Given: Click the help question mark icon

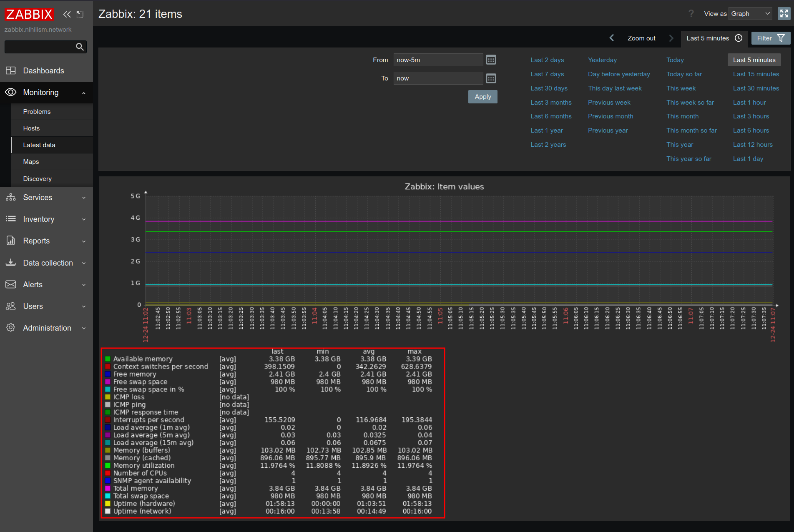Looking at the screenshot, I should click(x=691, y=14).
